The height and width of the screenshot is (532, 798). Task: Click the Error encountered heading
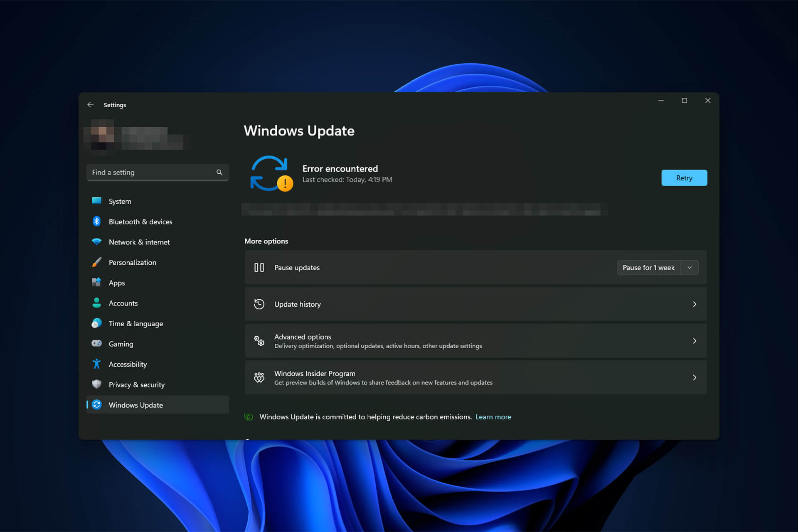coord(340,169)
